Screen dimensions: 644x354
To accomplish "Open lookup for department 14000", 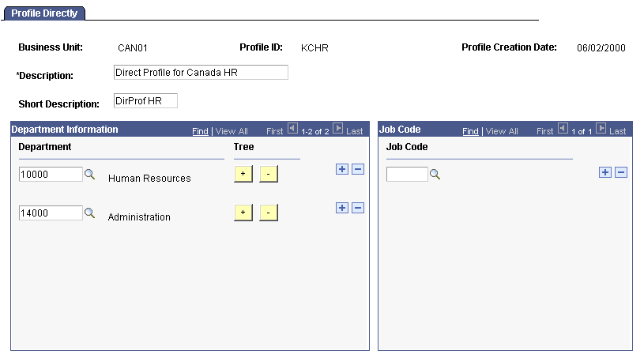I will (x=90, y=213).
